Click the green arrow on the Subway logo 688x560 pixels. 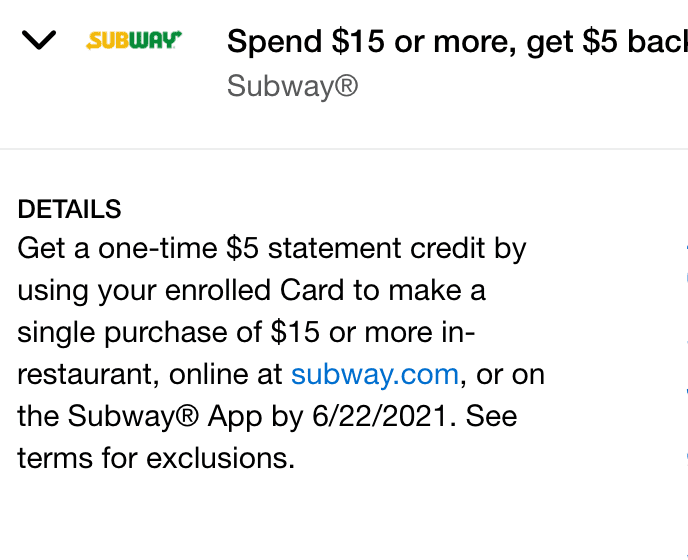(x=177, y=34)
